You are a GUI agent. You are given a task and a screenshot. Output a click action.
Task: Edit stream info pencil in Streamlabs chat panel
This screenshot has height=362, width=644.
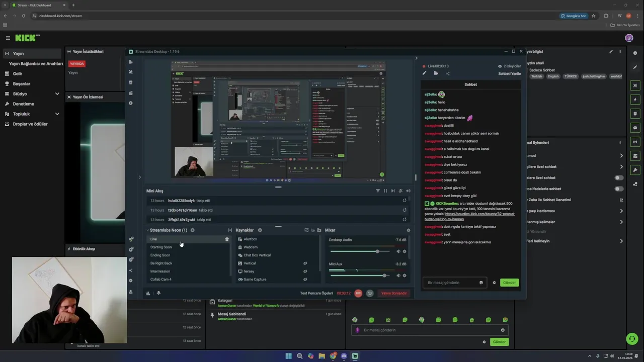(x=424, y=73)
